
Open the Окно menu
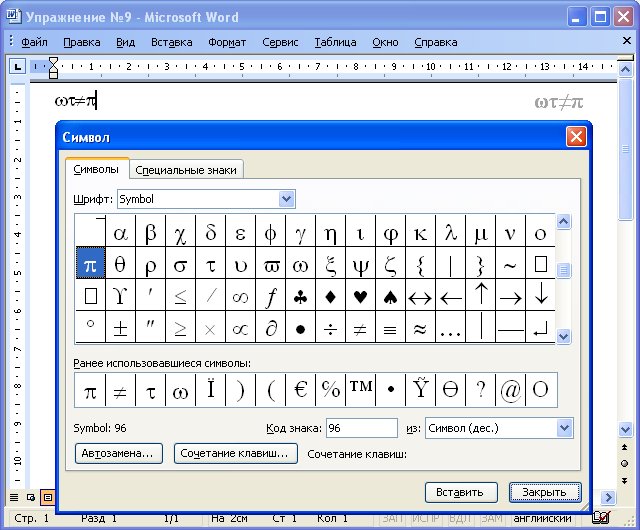(x=385, y=42)
